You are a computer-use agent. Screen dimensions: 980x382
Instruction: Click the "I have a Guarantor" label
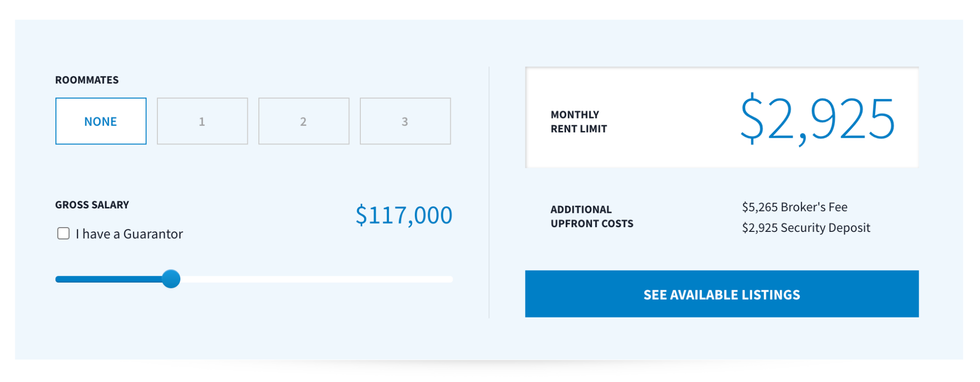(x=129, y=234)
